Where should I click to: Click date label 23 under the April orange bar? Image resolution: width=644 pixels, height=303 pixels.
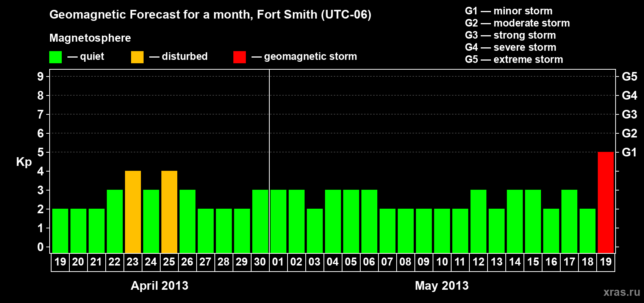point(133,262)
